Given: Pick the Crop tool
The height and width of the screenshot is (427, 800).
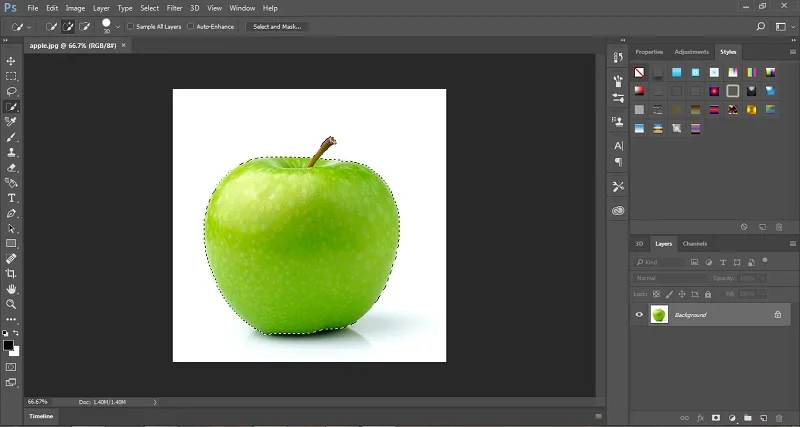Looking at the screenshot, I should tap(11, 274).
